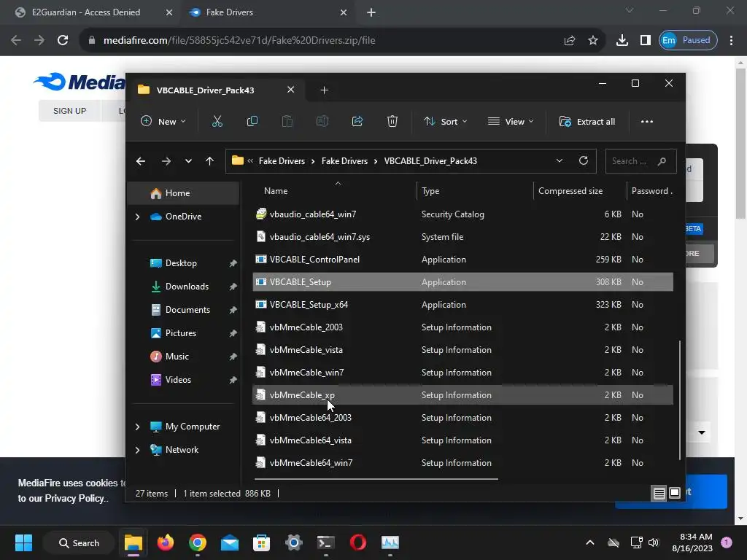
Task: Click the Chrome page vertical scrollbar
Action: tap(740, 143)
